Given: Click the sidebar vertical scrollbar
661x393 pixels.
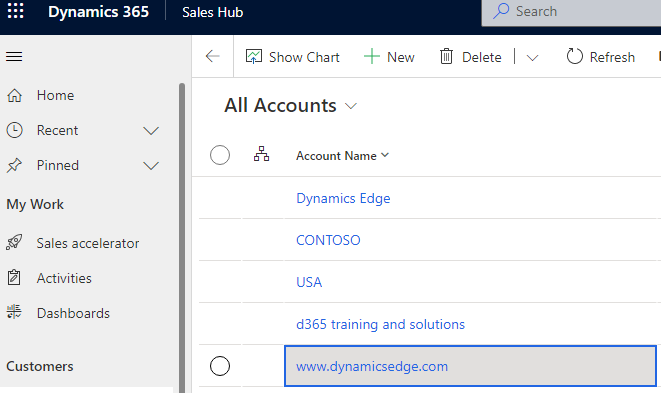Looking at the screenshot, I should coord(182,238).
